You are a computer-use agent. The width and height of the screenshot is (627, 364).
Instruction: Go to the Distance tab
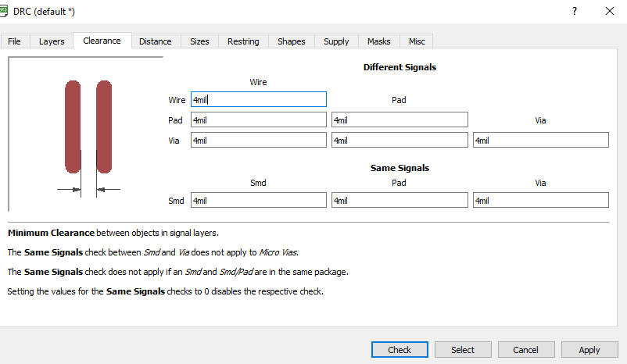tap(156, 41)
